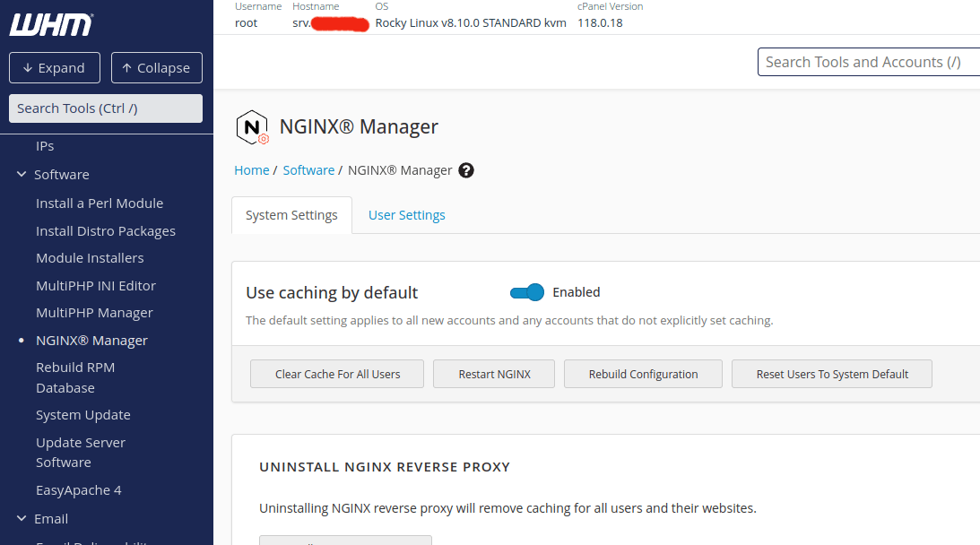Switch to the User Settings tab
The image size is (980, 545).
[406, 215]
